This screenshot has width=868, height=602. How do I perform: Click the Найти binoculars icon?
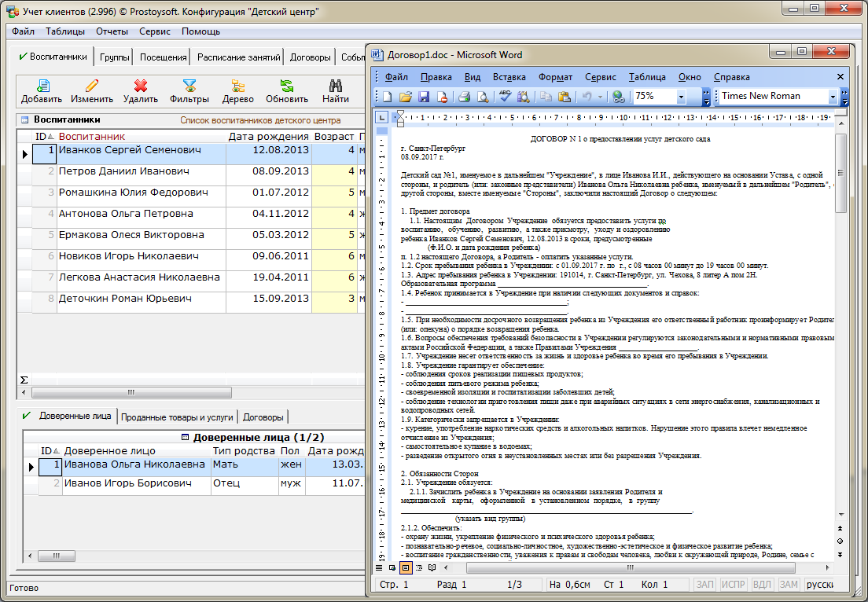click(335, 86)
